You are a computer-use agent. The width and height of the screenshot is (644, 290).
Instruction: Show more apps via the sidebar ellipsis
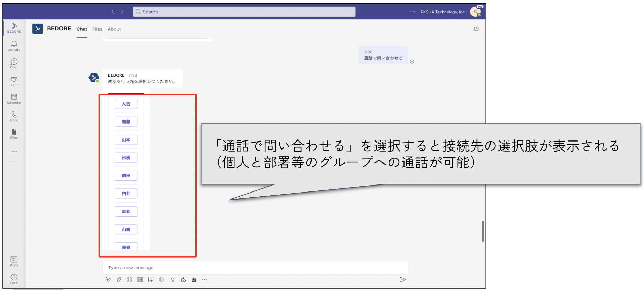tap(14, 152)
